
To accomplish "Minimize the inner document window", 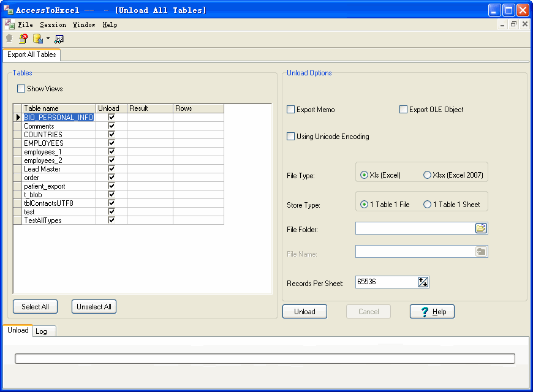I will pos(502,24).
